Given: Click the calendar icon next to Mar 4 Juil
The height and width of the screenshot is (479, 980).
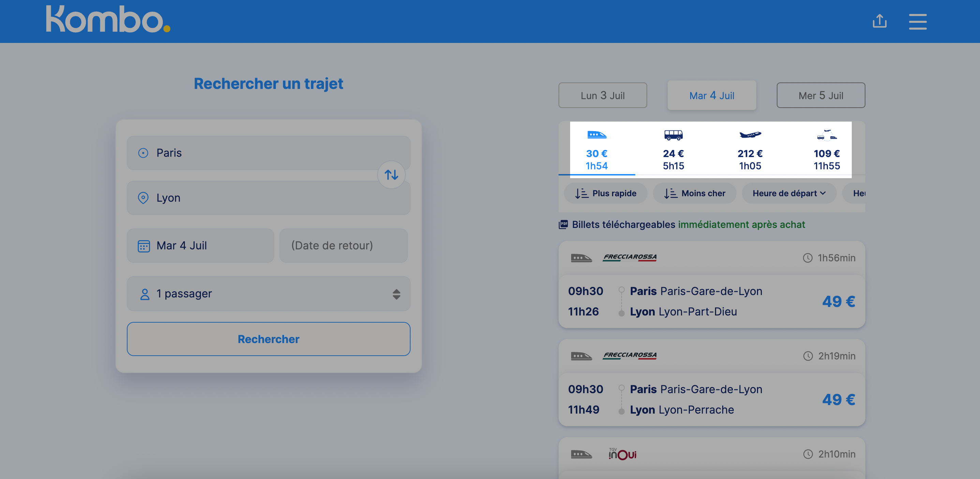Looking at the screenshot, I should pyautogui.click(x=144, y=246).
